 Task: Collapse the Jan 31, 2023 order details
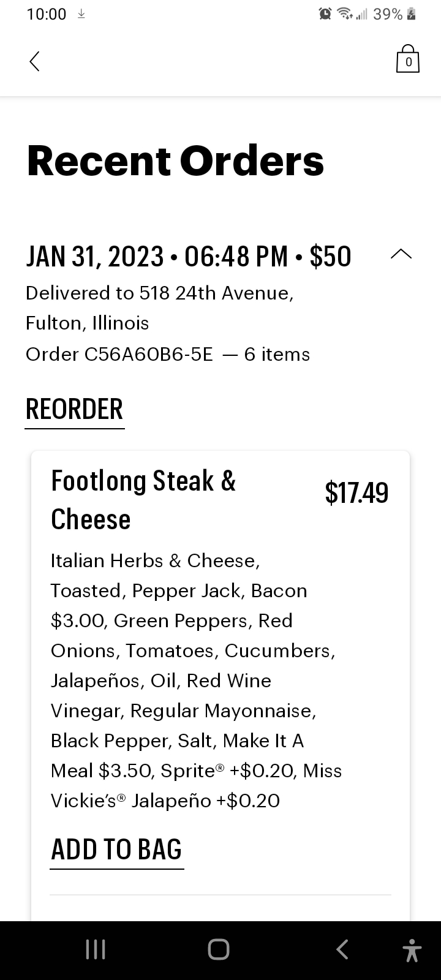(x=401, y=254)
